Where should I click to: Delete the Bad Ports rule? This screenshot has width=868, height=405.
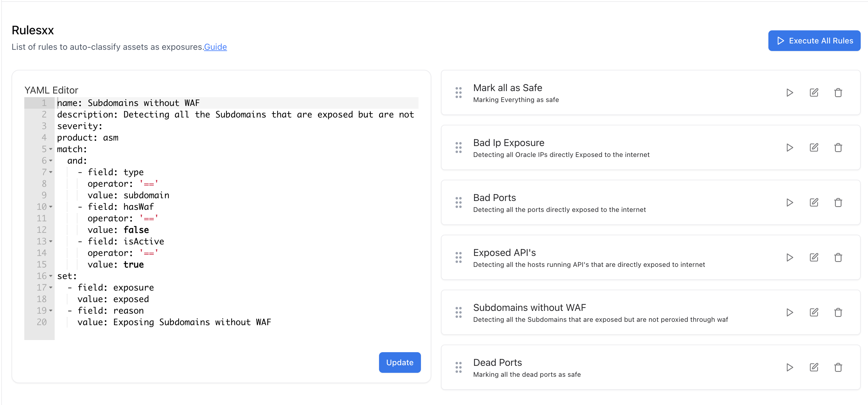coord(839,203)
